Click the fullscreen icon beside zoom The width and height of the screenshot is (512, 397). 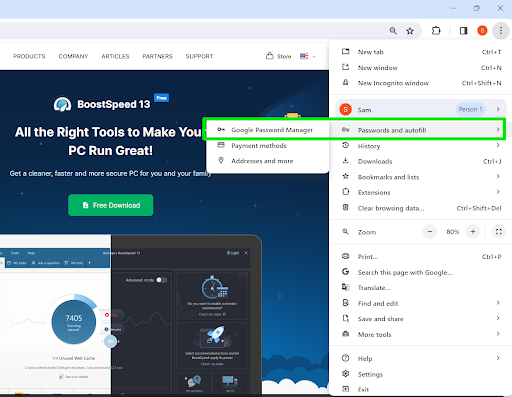pyautogui.click(x=499, y=232)
